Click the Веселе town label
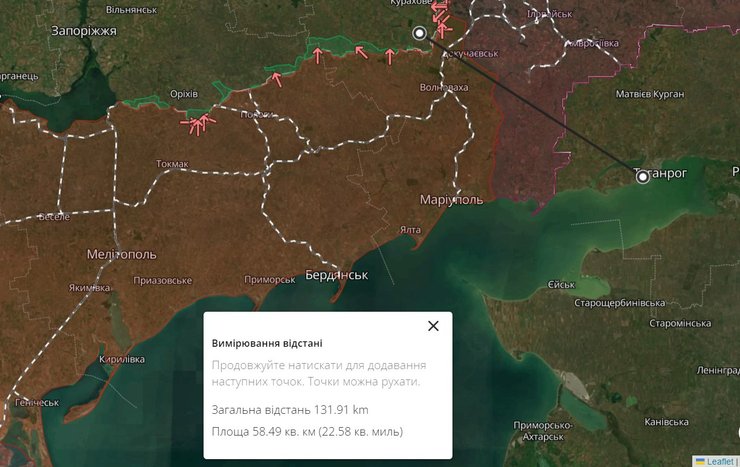Viewport: 740px width, 467px height. point(54,217)
